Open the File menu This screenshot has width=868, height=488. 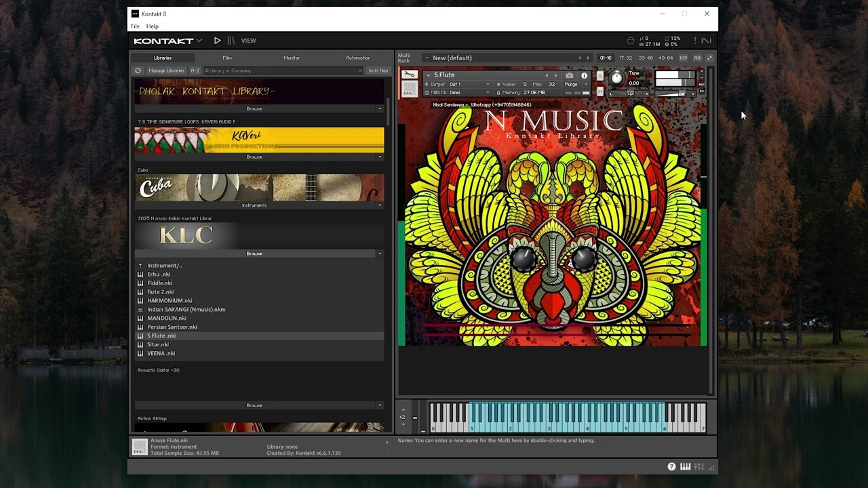pyautogui.click(x=135, y=26)
